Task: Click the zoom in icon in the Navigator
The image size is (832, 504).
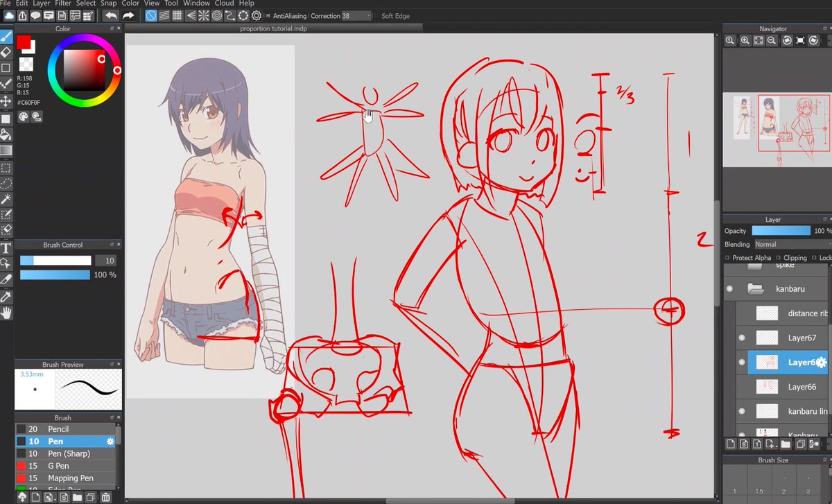Action: tap(745, 41)
